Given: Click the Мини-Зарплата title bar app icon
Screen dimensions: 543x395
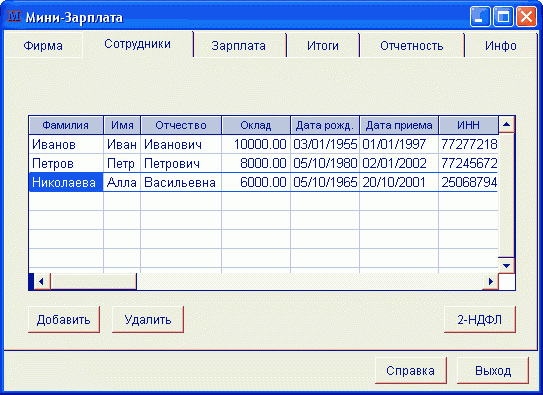Looking at the screenshot, I should coord(14,16).
